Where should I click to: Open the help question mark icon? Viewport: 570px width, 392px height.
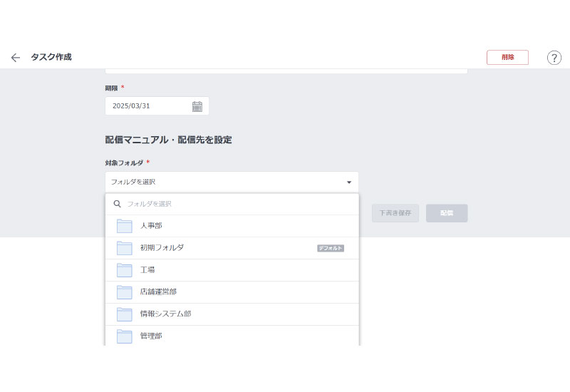[x=554, y=58]
